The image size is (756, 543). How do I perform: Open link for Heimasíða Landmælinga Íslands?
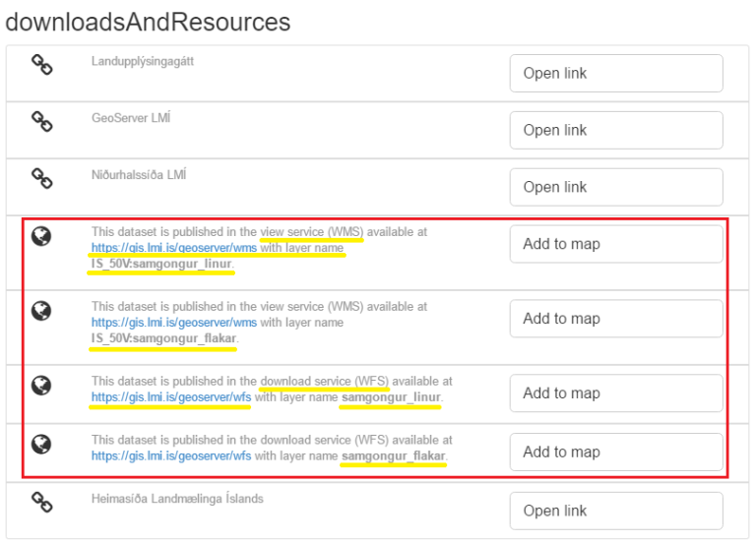tap(616, 512)
